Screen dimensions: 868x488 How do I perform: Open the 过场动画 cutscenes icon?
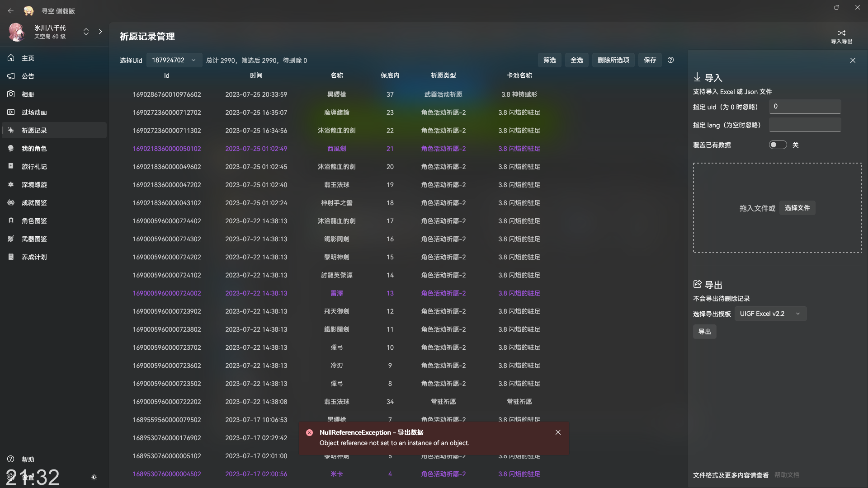coord(11,112)
